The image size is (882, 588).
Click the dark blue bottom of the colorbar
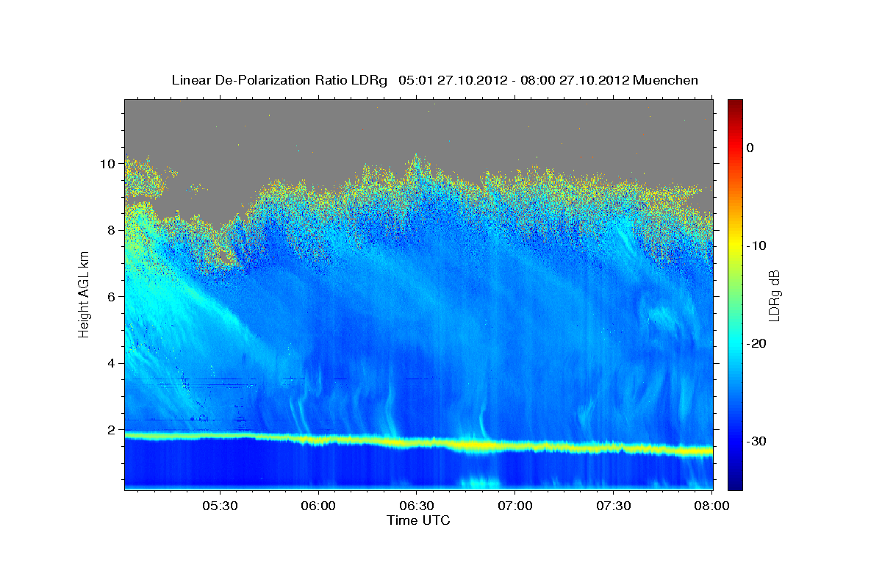(x=735, y=481)
